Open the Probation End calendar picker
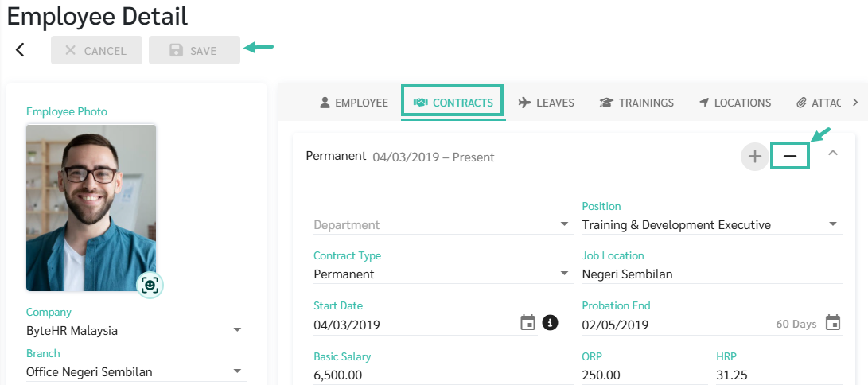 (x=833, y=322)
